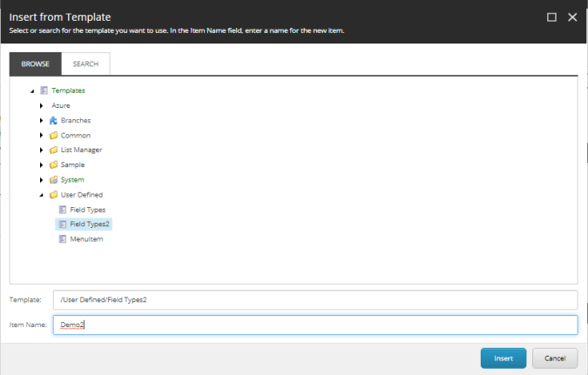
Task: Click the List Manager folder icon
Action: pos(53,150)
